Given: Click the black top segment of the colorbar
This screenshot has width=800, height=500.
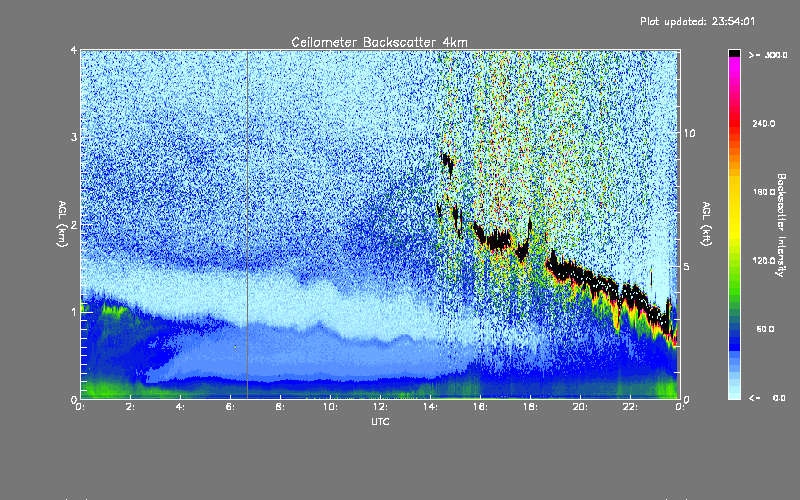Looking at the screenshot, I should tap(734, 53).
